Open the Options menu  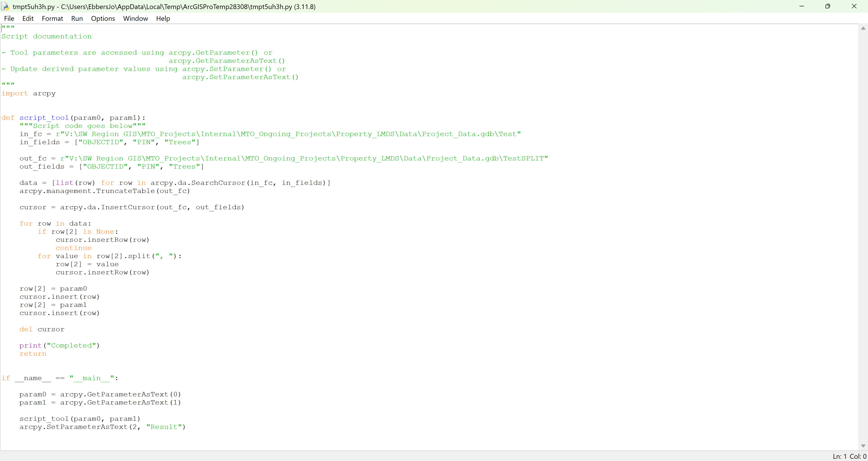click(x=103, y=19)
